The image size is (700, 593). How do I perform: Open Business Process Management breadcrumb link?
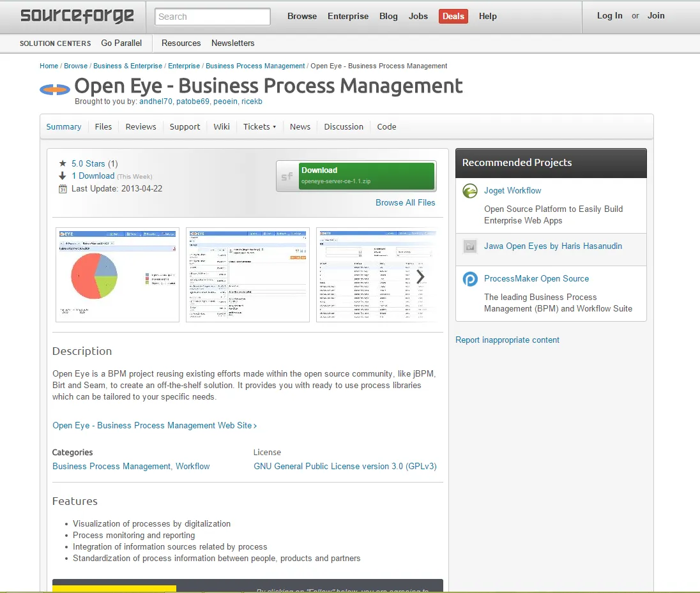coord(255,66)
